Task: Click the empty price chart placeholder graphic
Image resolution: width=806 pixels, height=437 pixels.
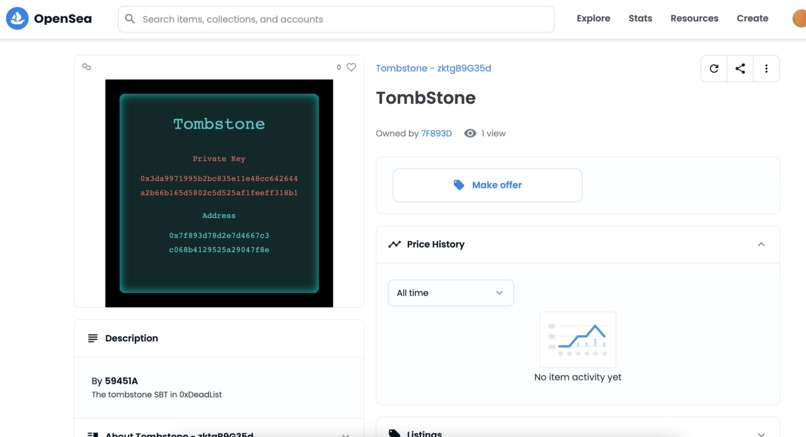Action: point(578,339)
